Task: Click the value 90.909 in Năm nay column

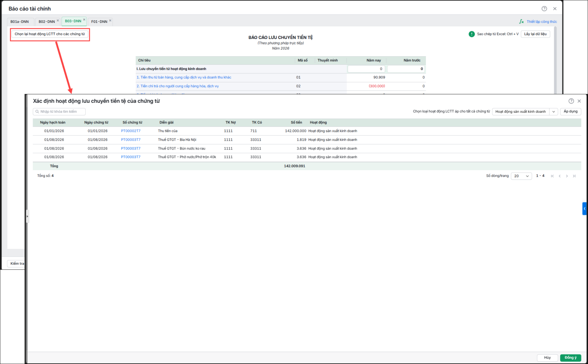Action: point(379,78)
